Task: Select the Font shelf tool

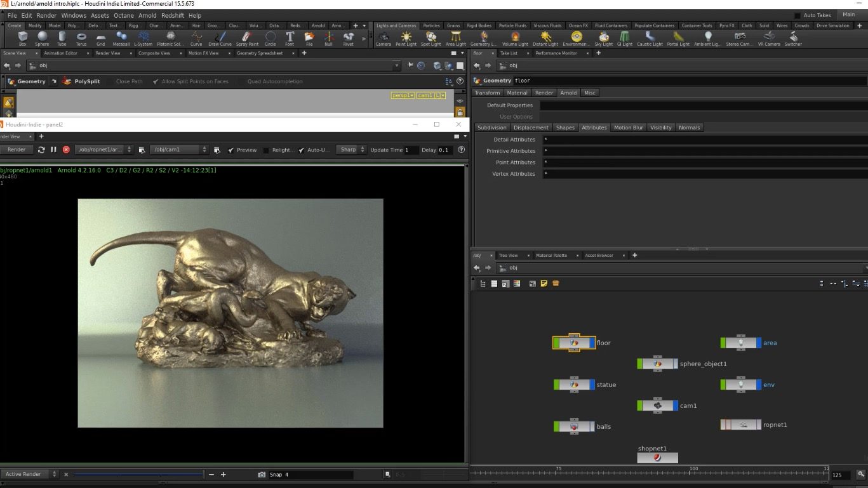Action: click(290, 39)
